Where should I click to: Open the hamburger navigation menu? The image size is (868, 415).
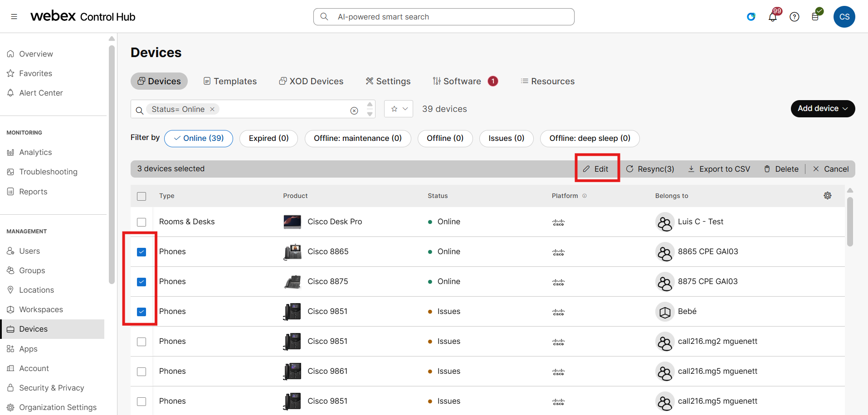pos(14,17)
